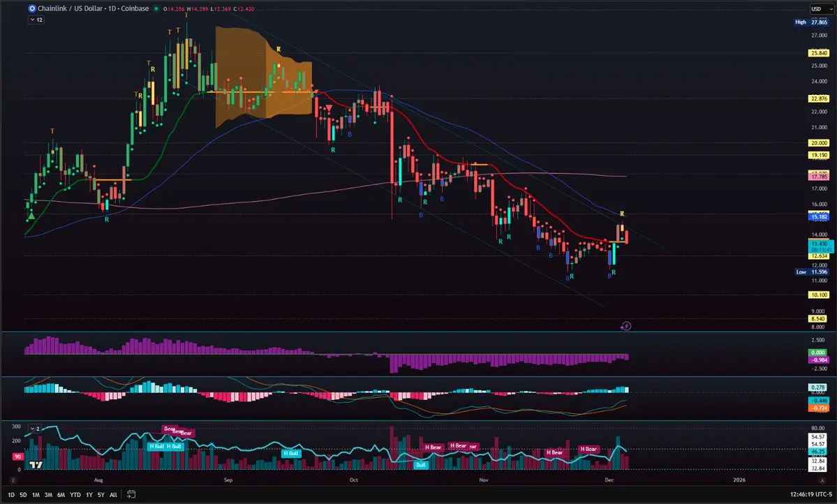
Task: Click the yellow 22.876 price level label
Action: coord(819,98)
